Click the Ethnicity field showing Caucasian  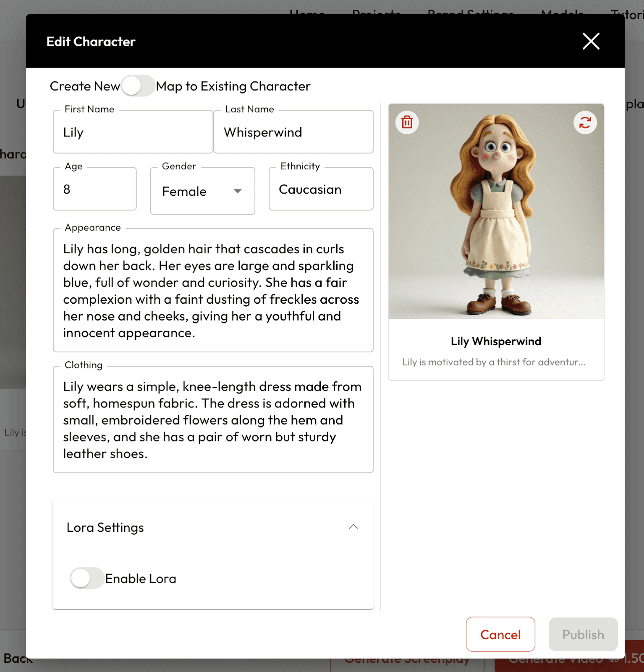(x=321, y=189)
